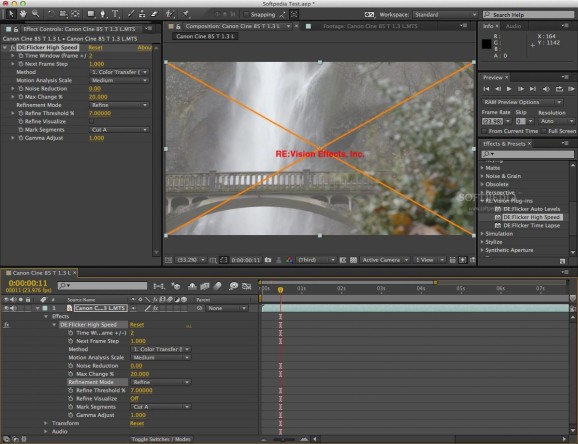The height and width of the screenshot is (444, 578).
Task: Click Reset next to Transform in timeline
Action: tap(137, 423)
